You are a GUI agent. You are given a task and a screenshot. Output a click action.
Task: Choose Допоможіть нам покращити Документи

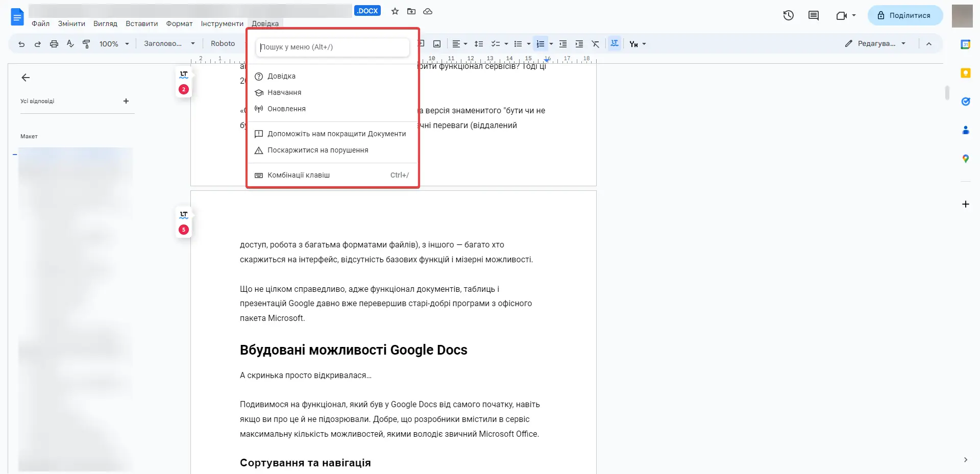coord(332,134)
